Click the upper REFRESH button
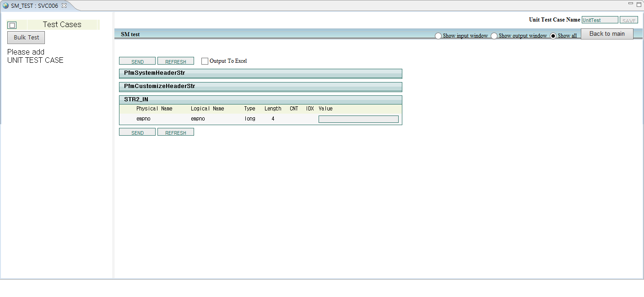Screen dimensions: 644x297 click(x=175, y=60)
